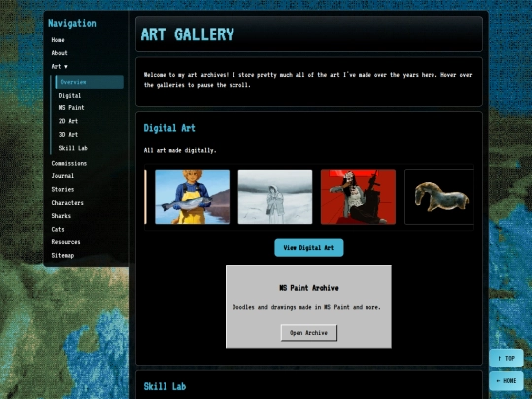Image resolution: width=532 pixels, height=399 pixels.
Task: Visit the Cats page
Action: 58,229
